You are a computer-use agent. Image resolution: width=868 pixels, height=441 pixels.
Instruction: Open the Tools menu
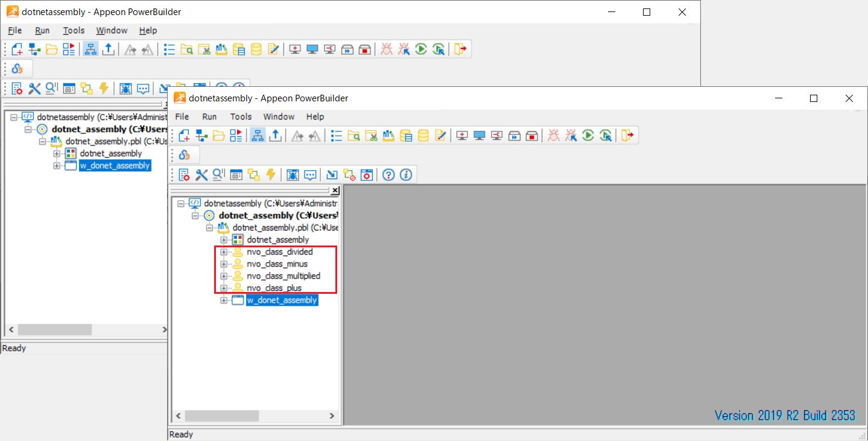(x=241, y=116)
